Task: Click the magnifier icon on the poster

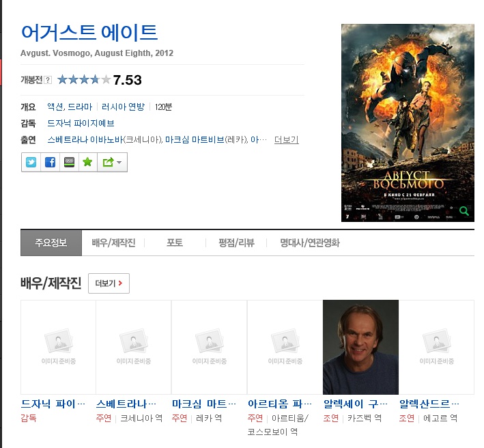Action: 464,211
